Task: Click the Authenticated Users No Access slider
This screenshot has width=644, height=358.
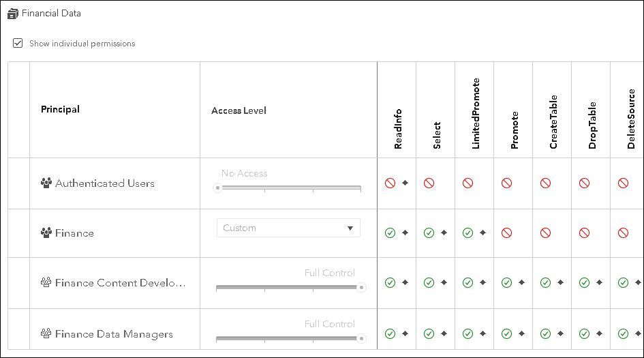Action: tap(218, 188)
